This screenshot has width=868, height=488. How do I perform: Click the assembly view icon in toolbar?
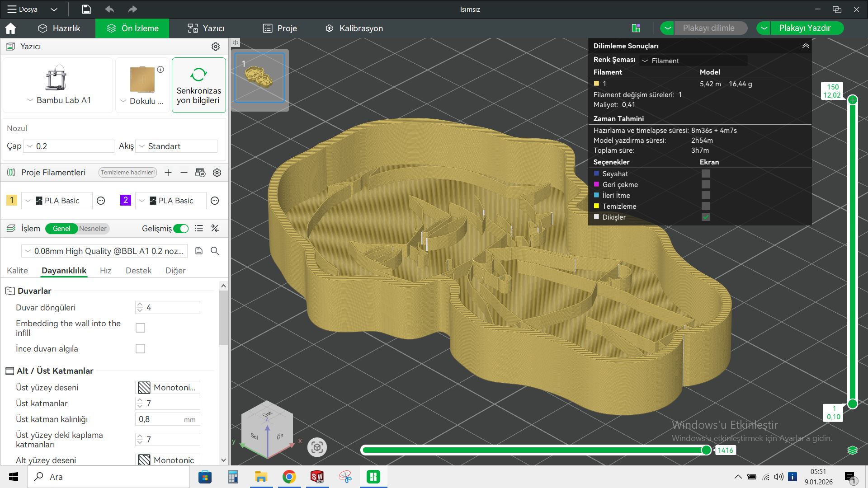coord(636,28)
